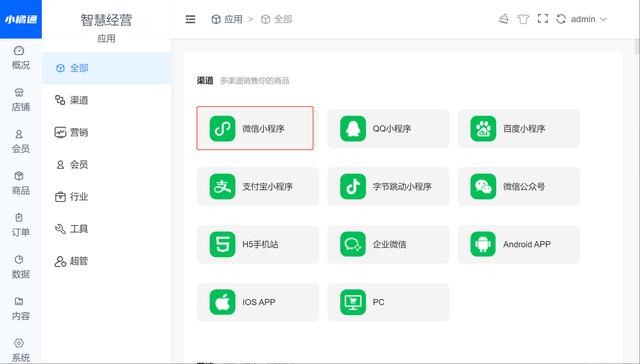
Task: Click the 全部 breadcrumb item
Action: tap(276, 19)
